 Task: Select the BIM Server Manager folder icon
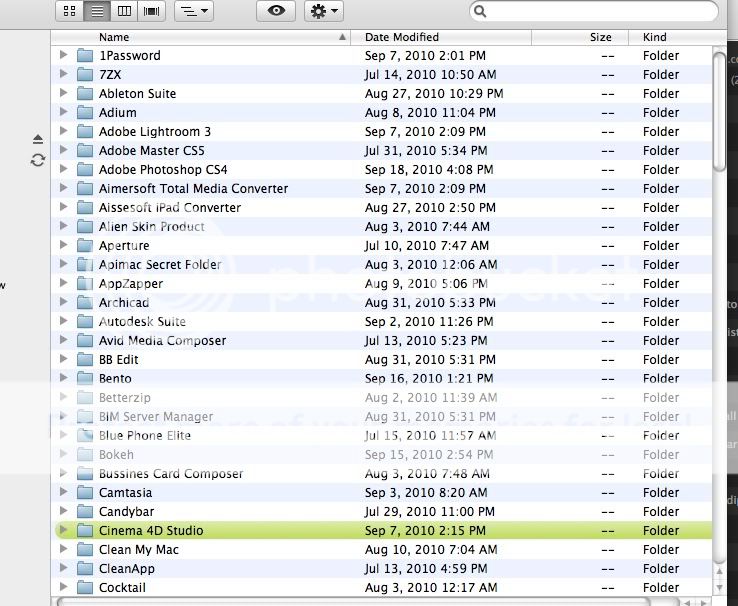tap(85, 416)
